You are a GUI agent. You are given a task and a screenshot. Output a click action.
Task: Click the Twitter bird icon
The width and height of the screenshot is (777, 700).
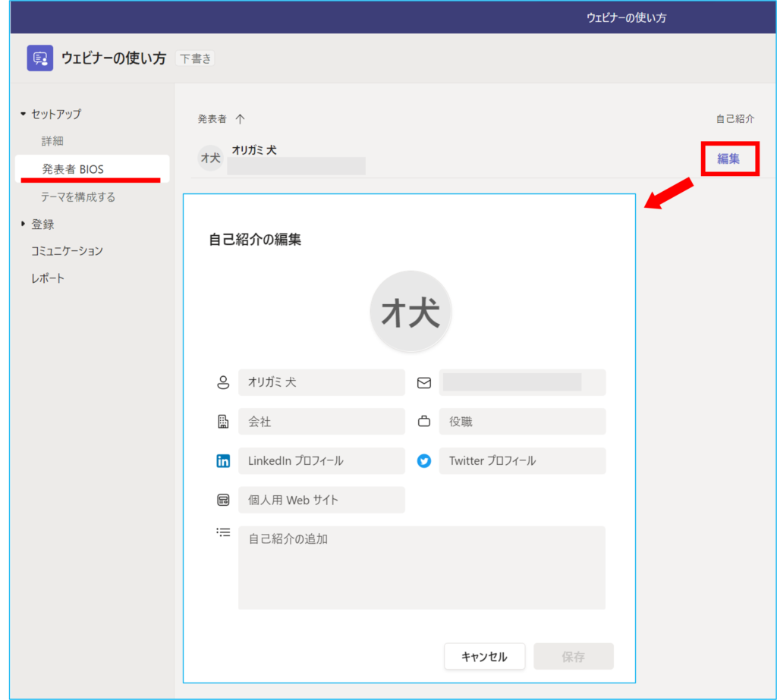click(424, 461)
